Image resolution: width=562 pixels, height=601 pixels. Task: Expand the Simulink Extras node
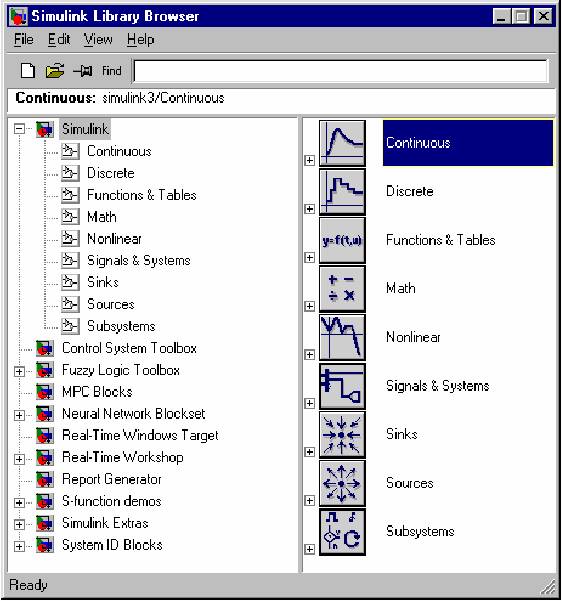point(19,524)
